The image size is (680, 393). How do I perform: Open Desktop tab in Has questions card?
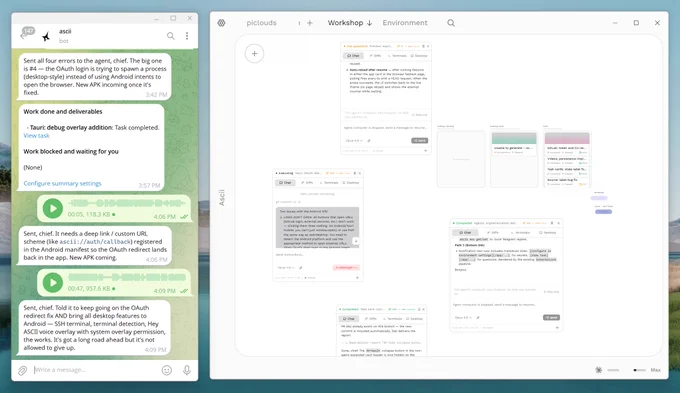(419, 56)
